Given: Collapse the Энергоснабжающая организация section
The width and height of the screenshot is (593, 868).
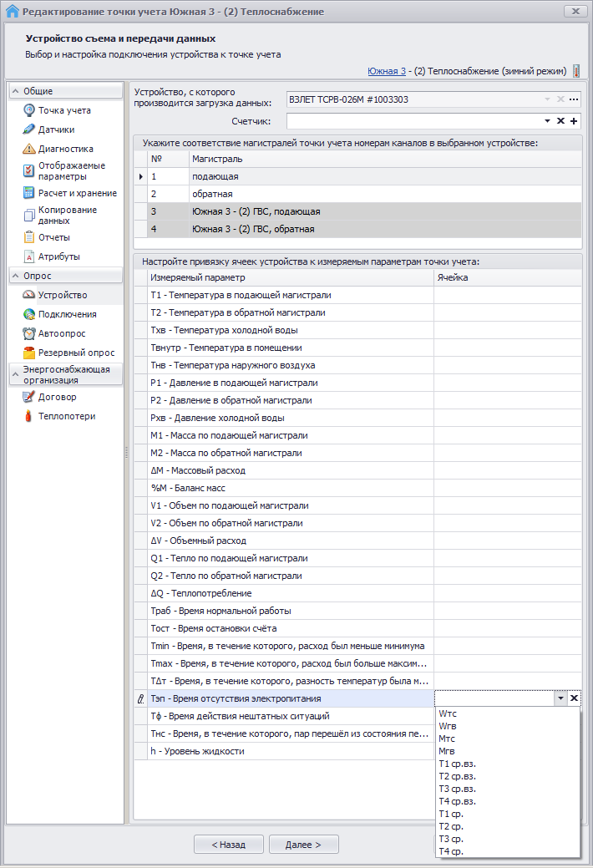Looking at the screenshot, I should (x=16, y=374).
